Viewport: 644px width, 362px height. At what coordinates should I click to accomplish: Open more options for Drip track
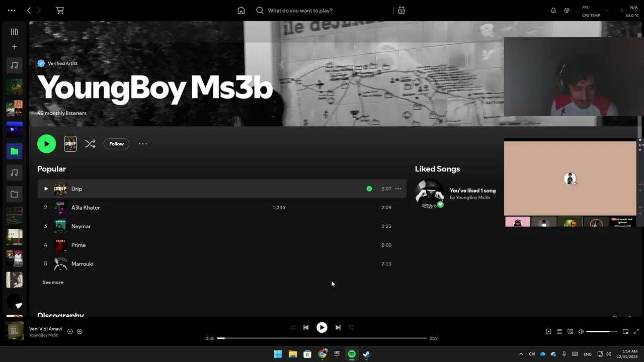click(398, 189)
